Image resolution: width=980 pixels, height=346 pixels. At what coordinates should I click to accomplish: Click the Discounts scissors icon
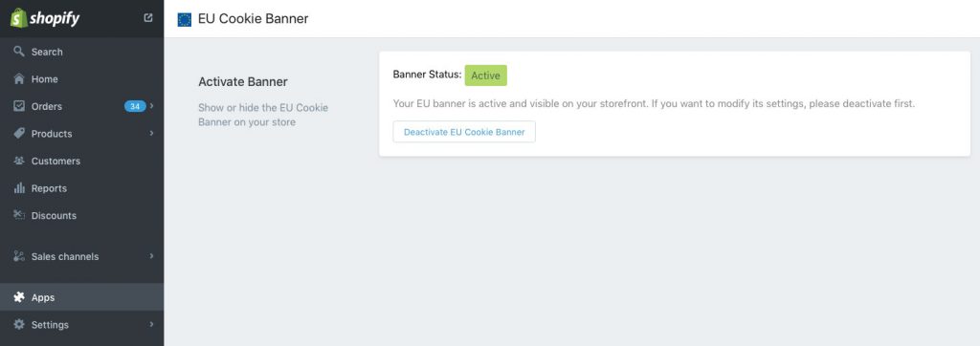pos(19,215)
